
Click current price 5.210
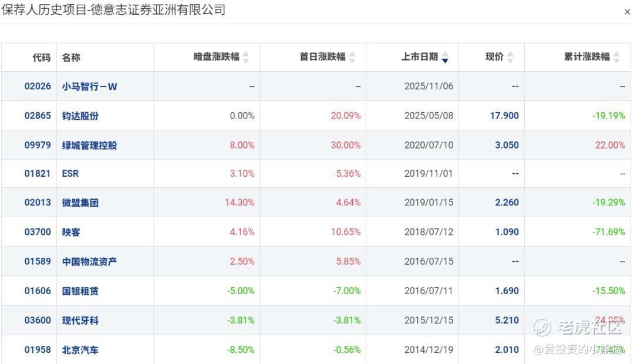coord(507,321)
